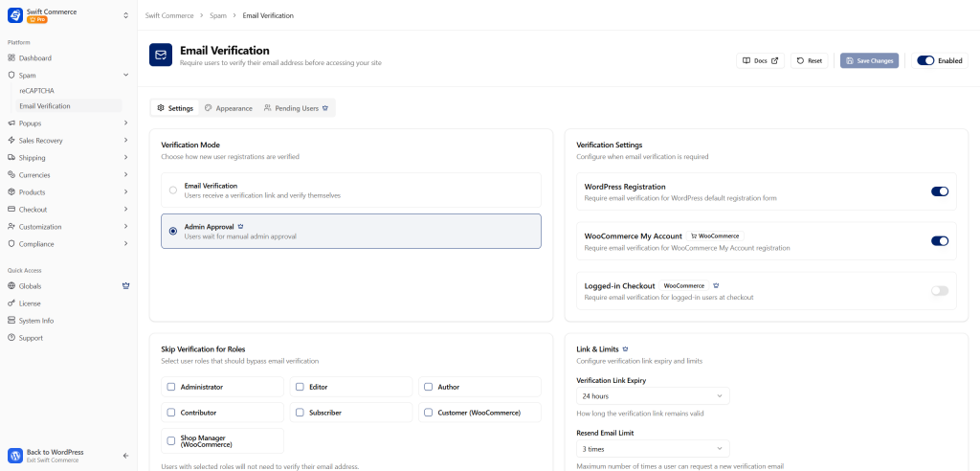Click the crown icon beside Globals
This screenshot has height=471, width=980.
point(125,286)
